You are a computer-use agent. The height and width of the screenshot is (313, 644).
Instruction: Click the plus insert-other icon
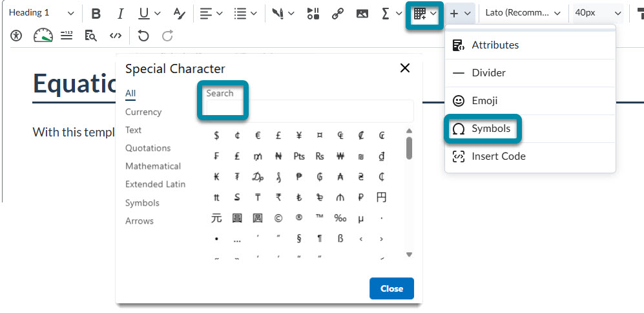click(x=454, y=14)
